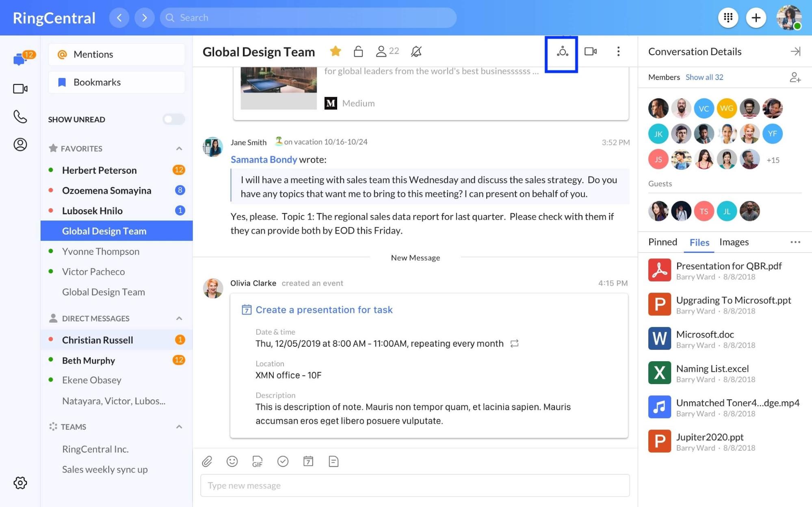Toggle muted notifications bell icon
This screenshot has width=812, height=507.
click(416, 52)
